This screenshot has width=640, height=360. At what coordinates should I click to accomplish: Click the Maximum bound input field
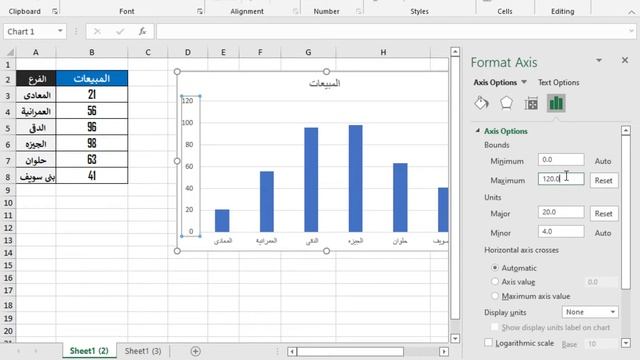click(x=561, y=179)
